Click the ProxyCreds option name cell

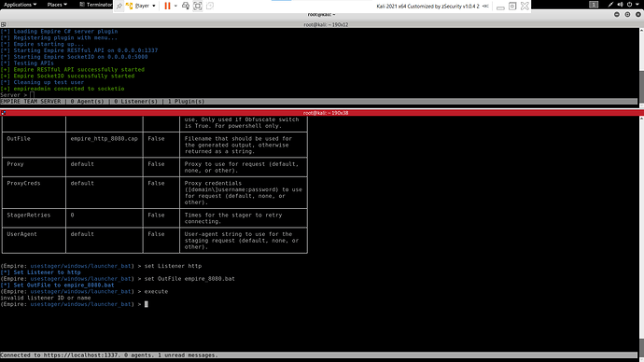[23, 184]
